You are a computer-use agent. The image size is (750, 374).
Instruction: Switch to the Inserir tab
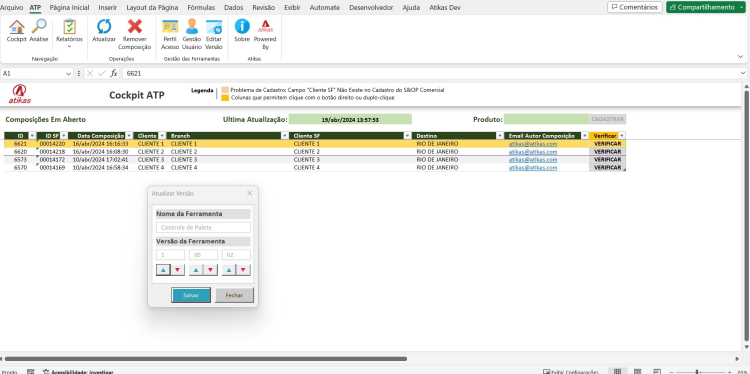108,8
